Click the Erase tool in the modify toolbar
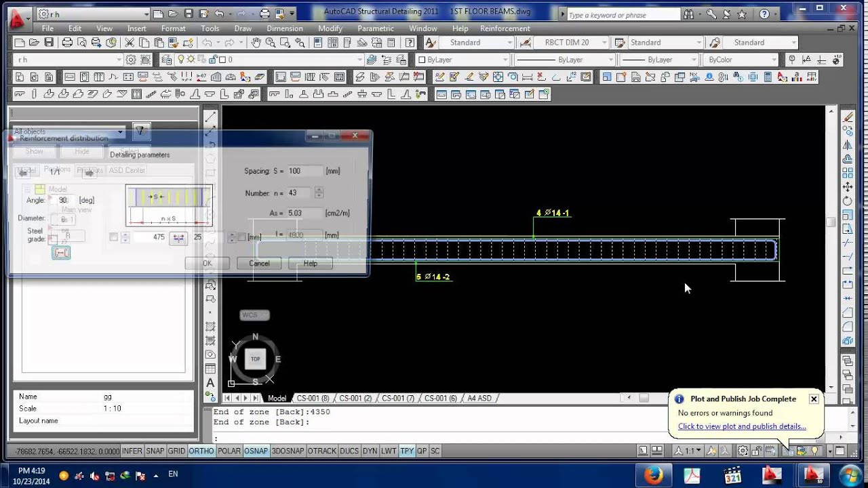The width and height of the screenshot is (868, 488). coord(848,117)
